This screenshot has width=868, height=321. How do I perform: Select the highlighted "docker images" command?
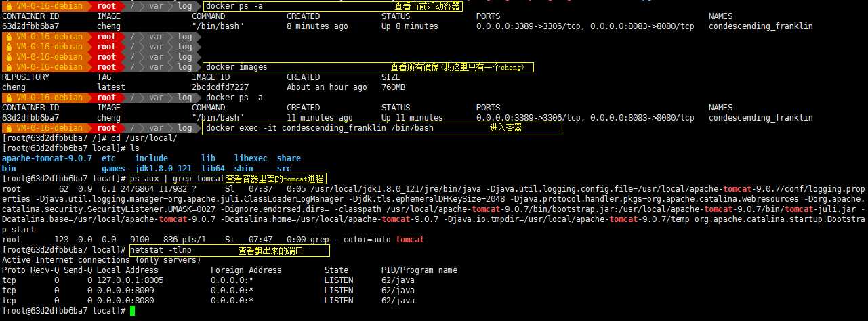point(236,67)
